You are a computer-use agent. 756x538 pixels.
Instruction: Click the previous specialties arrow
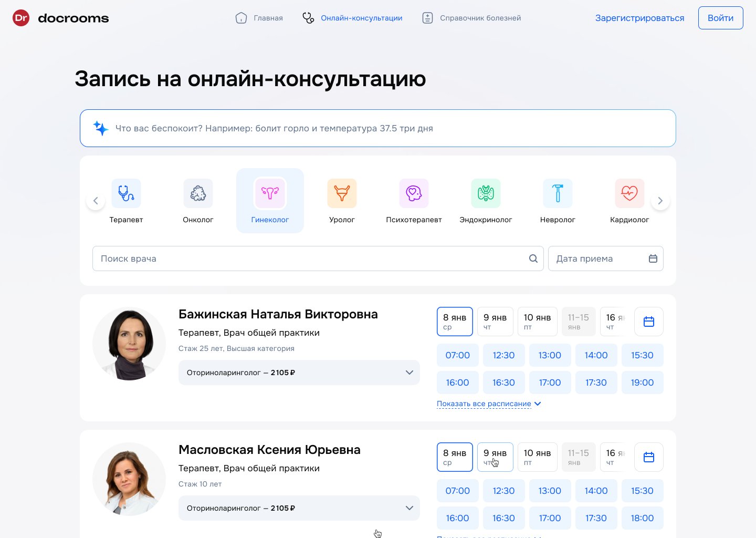(x=96, y=201)
